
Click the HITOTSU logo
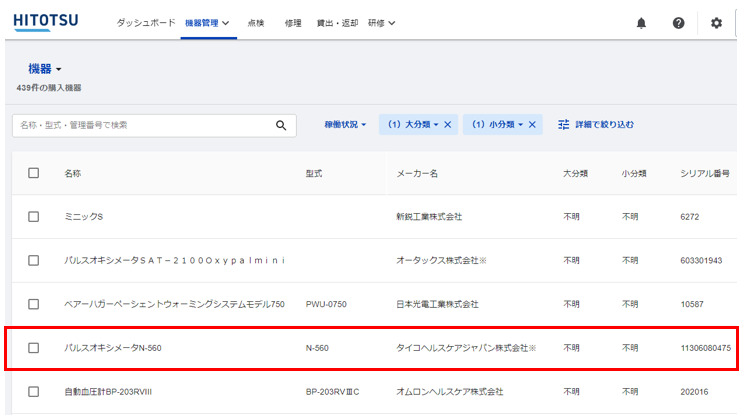pyautogui.click(x=46, y=22)
